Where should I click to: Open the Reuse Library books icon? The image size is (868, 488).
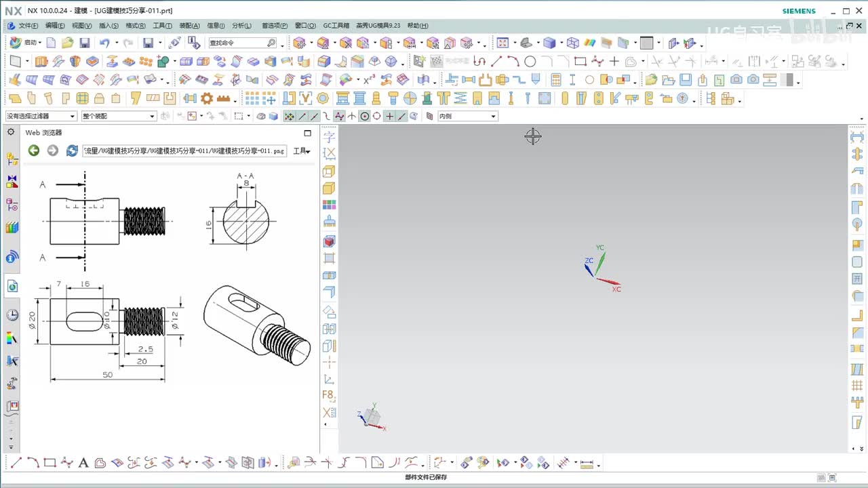[12, 228]
